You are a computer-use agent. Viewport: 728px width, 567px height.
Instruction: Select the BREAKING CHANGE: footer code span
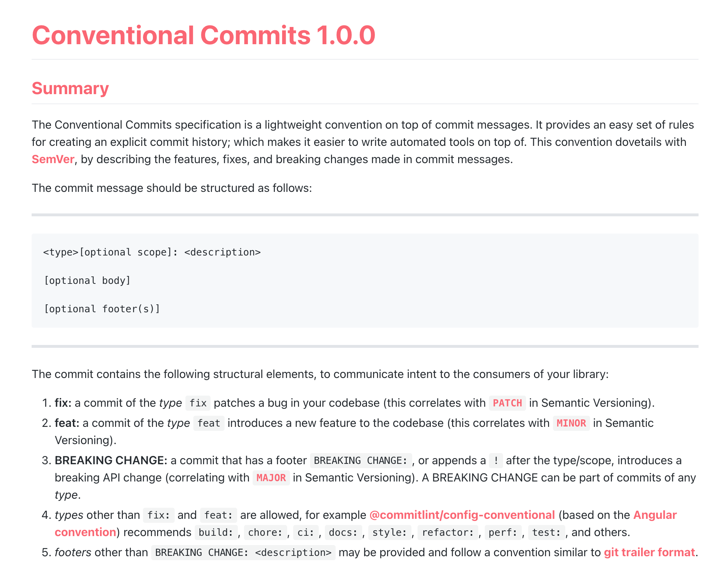pyautogui.click(x=360, y=461)
